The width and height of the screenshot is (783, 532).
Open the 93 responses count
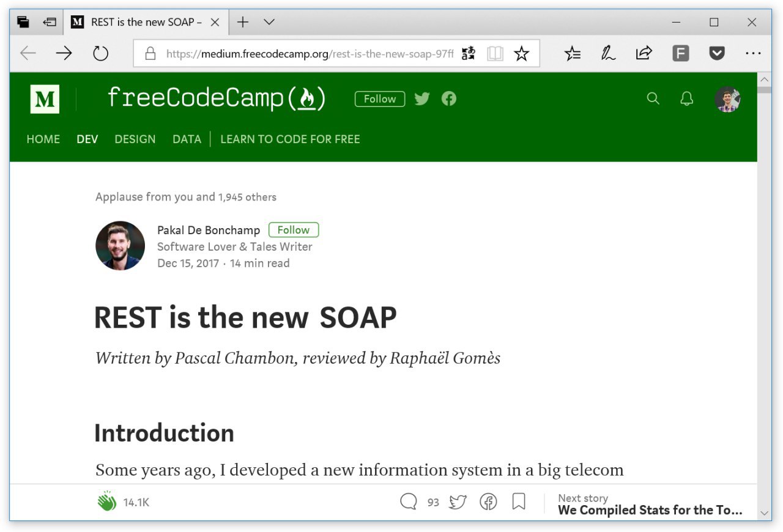click(433, 503)
